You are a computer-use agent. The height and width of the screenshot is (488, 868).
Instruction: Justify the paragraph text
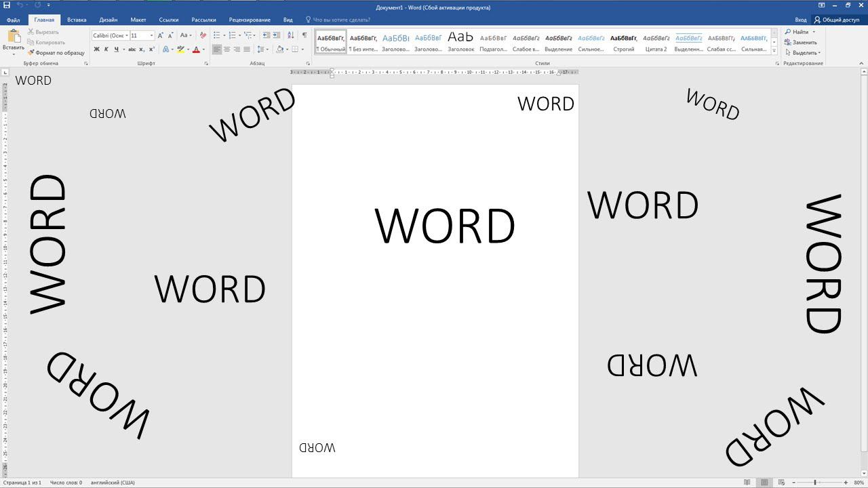247,49
